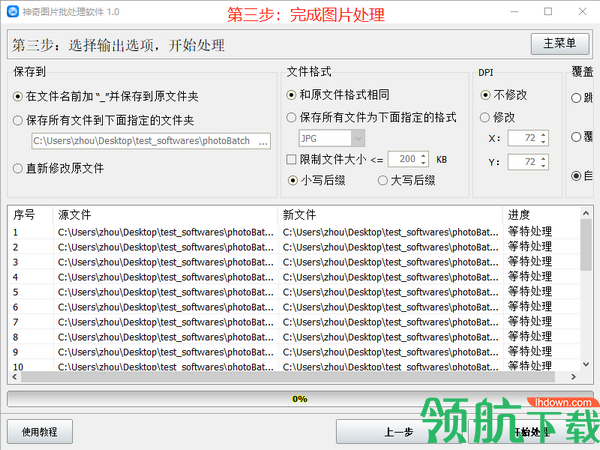Screen dimensions: 600x450
Task: Click 等待处理 status in row 7
Action: (x=530, y=322)
